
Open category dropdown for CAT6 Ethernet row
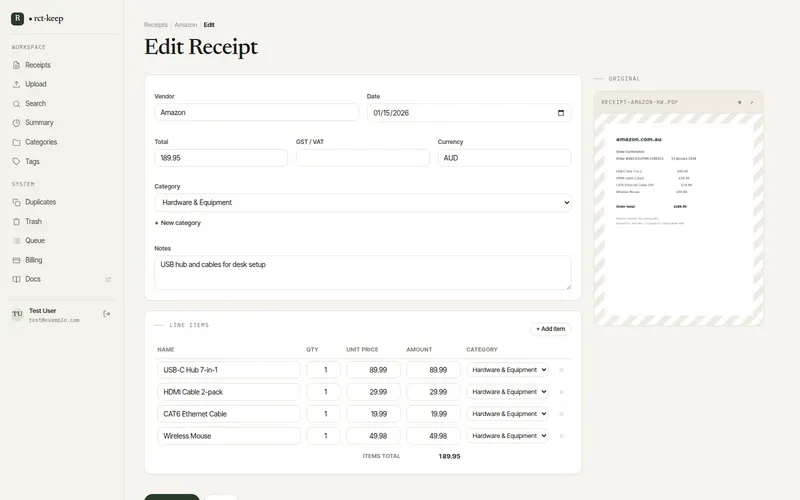pos(508,414)
